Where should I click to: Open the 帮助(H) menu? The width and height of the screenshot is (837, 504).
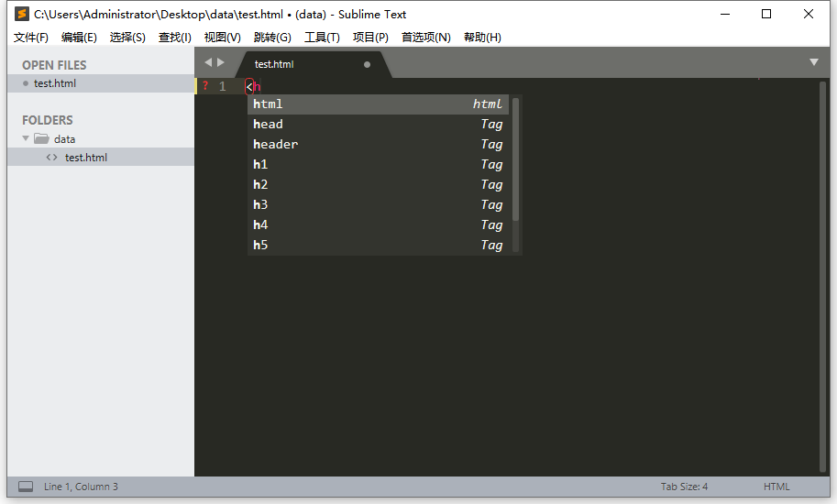point(482,38)
